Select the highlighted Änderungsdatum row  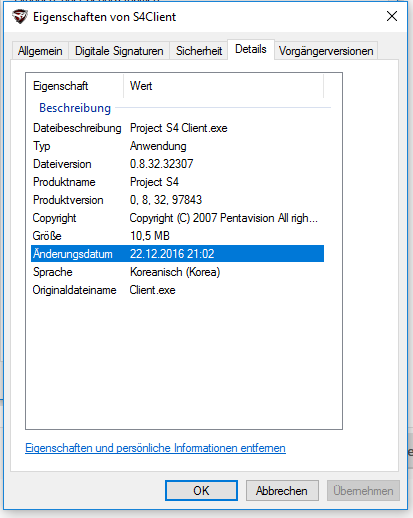coord(177,254)
